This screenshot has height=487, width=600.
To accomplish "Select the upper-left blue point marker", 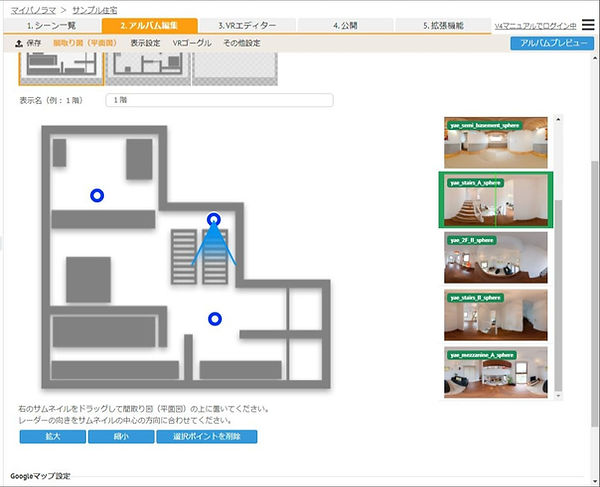I will point(96,195).
